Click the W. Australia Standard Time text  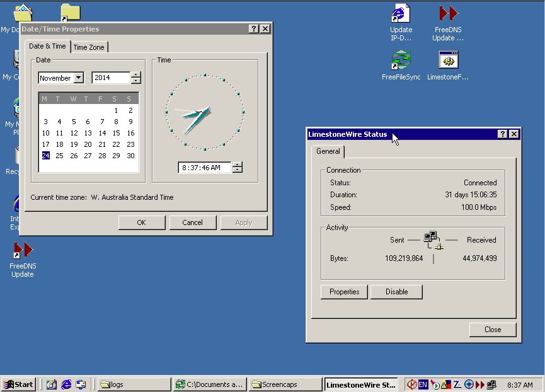(x=132, y=197)
